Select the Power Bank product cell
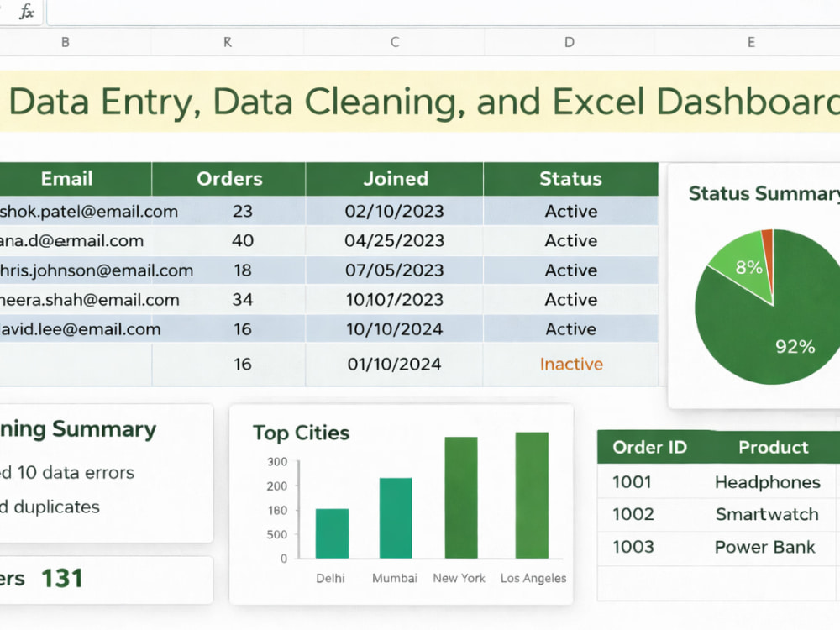This screenshot has width=840, height=630. click(x=765, y=547)
